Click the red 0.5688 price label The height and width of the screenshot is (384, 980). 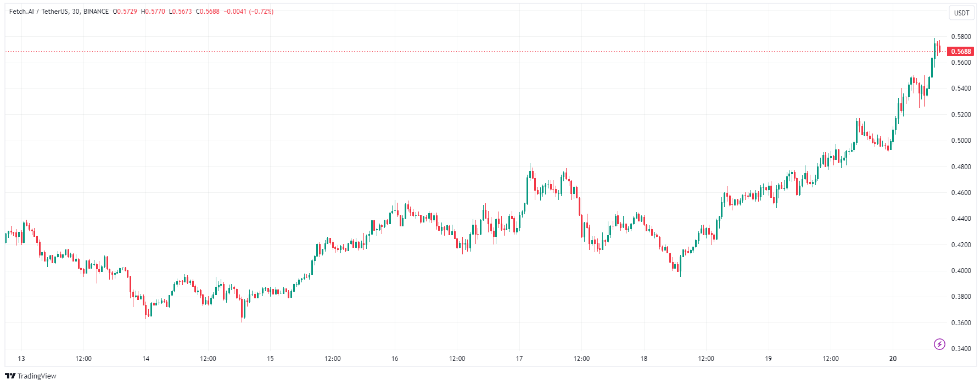pos(961,52)
